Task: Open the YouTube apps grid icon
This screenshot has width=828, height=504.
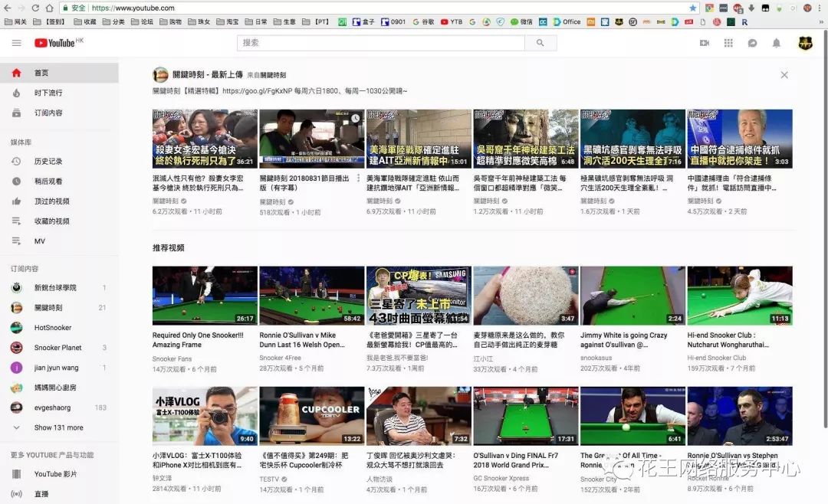Action: [728, 43]
